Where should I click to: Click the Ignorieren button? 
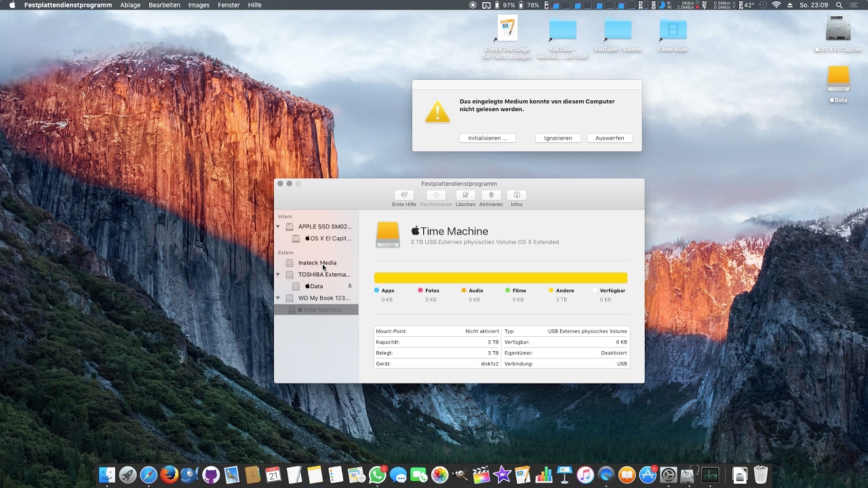coord(558,138)
